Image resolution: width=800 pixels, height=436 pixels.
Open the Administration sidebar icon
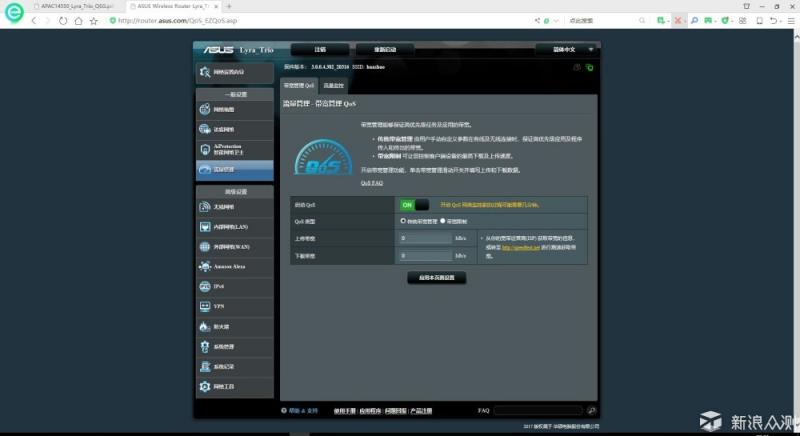(x=205, y=346)
